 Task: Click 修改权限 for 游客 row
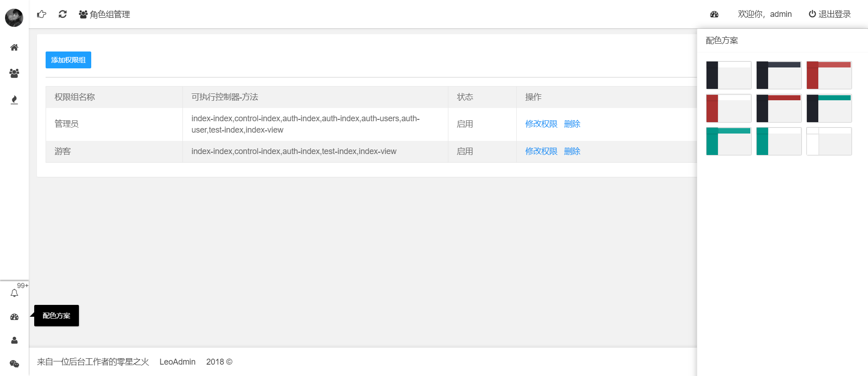pyautogui.click(x=541, y=151)
